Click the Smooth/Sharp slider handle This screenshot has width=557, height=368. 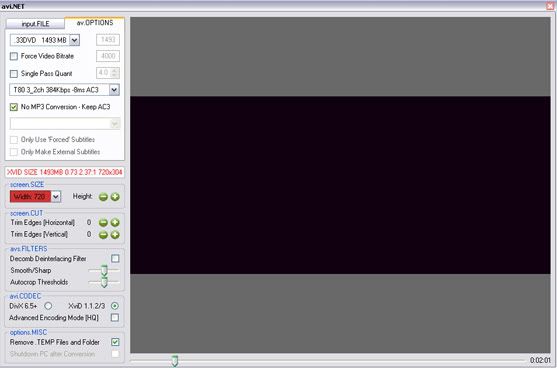tap(104, 271)
